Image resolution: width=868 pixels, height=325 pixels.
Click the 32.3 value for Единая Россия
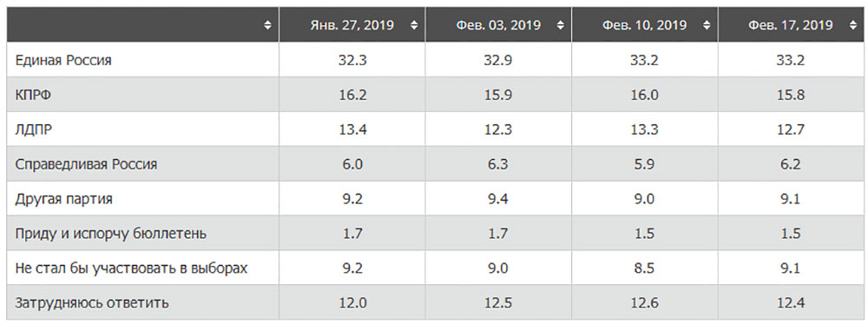point(351,61)
